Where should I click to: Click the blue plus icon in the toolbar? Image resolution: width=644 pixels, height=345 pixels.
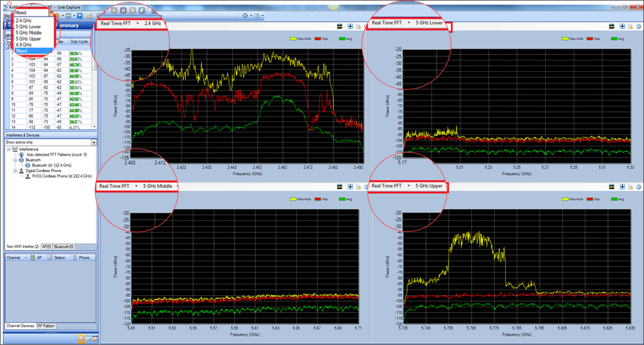pyautogui.click(x=79, y=15)
